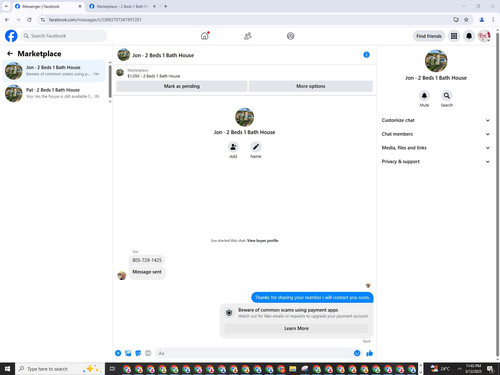
Task: Open a new browser tab
Action: click(x=165, y=6)
